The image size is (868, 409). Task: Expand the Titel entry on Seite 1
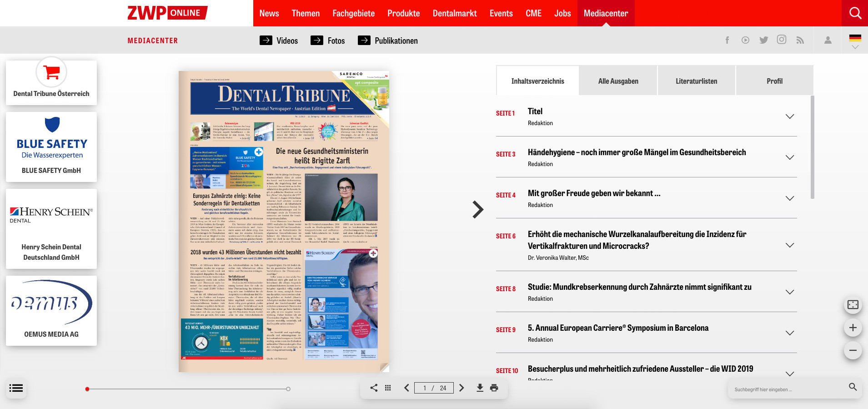click(790, 116)
